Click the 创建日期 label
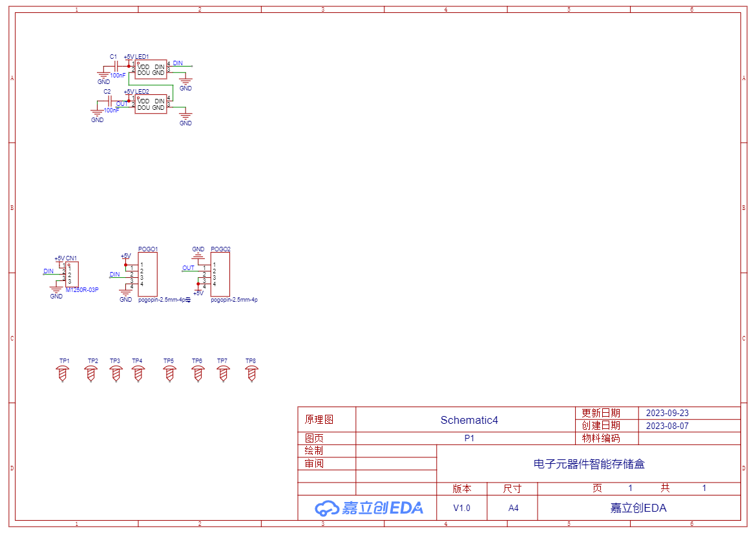Image resolution: width=756 pixels, height=533 pixels. (x=601, y=426)
